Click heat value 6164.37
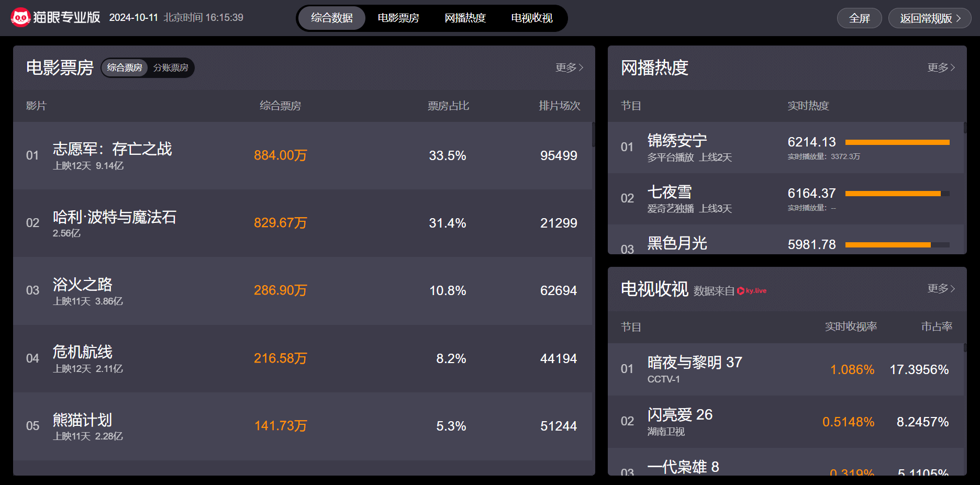980x485 pixels. pos(812,193)
